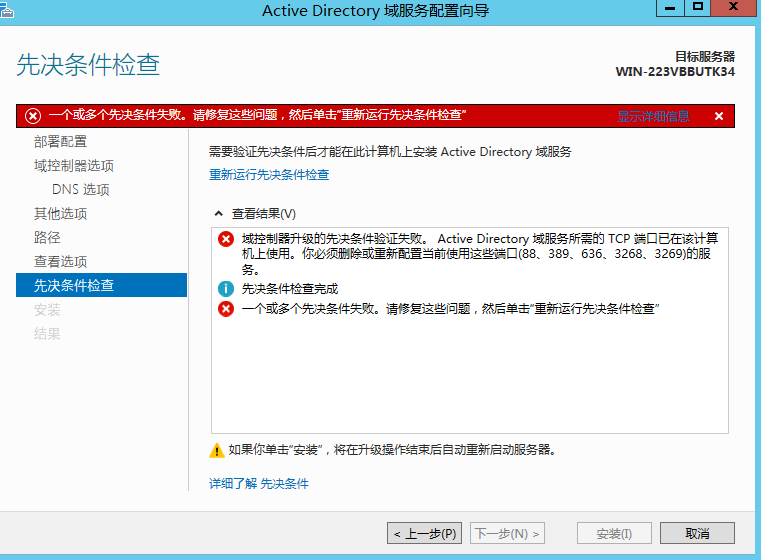Click error icon beside 一个或多个先决条件失败 result
This screenshot has width=761, height=560.
[x=226, y=309]
